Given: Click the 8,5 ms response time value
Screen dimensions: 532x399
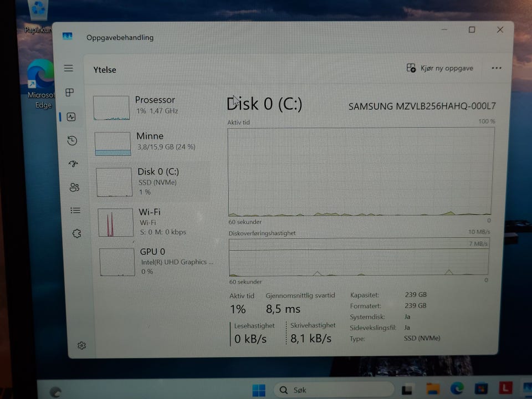Looking at the screenshot, I should [x=283, y=309].
